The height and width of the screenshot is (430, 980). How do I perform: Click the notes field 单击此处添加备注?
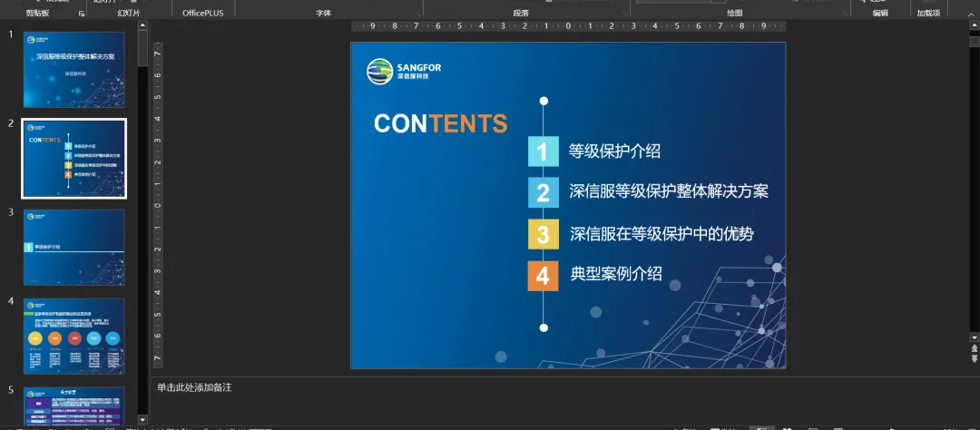(x=195, y=388)
